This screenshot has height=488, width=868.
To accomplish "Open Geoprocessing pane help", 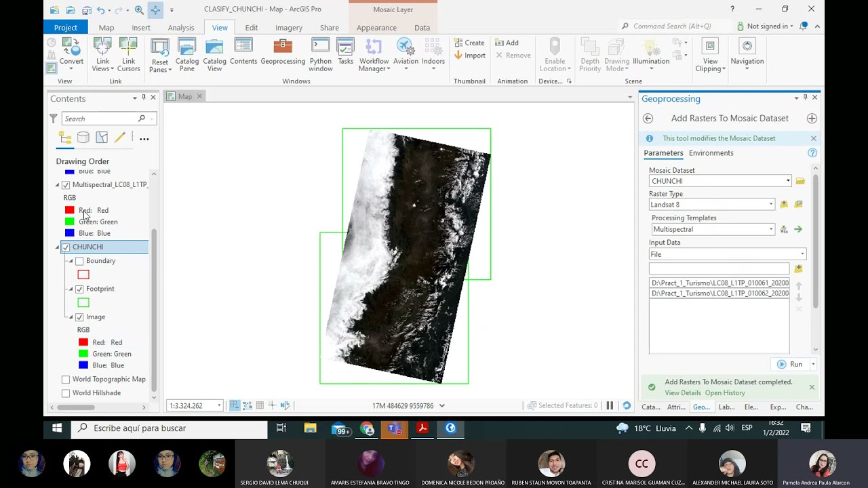I will [x=812, y=153].
